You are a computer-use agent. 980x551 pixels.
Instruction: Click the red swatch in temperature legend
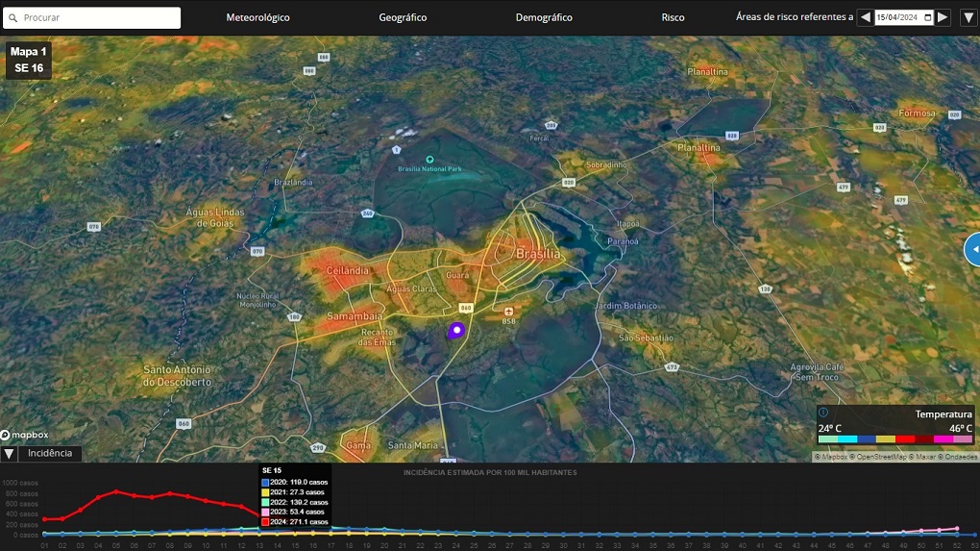pyautogui.click(x=904, y=439)
